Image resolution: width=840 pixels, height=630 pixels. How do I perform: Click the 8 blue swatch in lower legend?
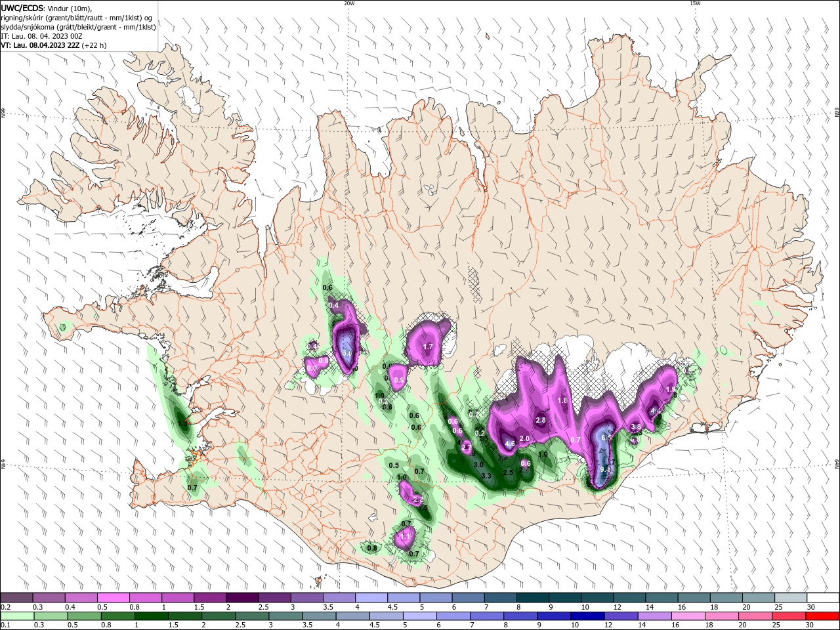(x=520, y=616)
